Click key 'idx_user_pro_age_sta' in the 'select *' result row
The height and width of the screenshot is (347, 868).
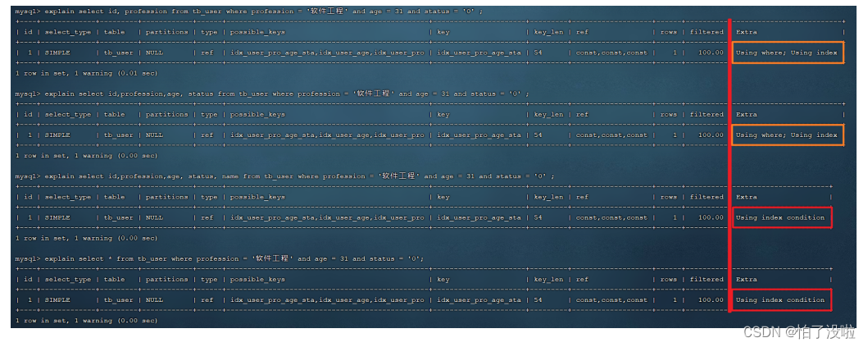(x=479, y=300)
